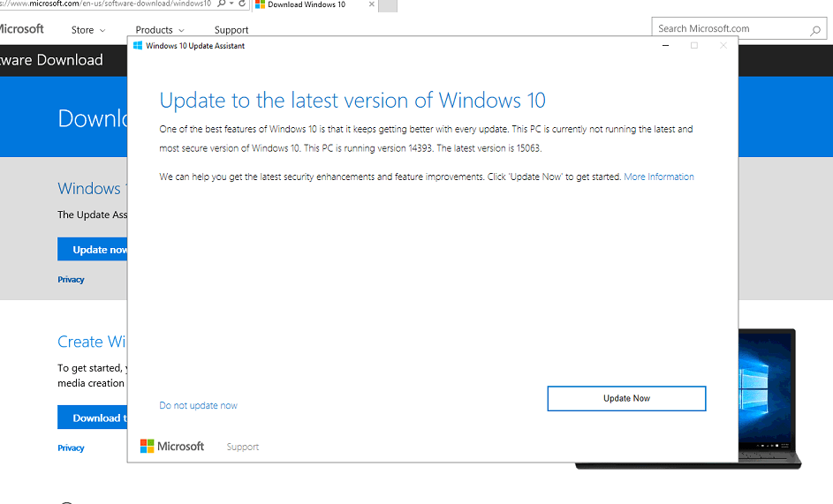Click the browser refresh icon
Screen dimensions: 833x504
(242, 4)
